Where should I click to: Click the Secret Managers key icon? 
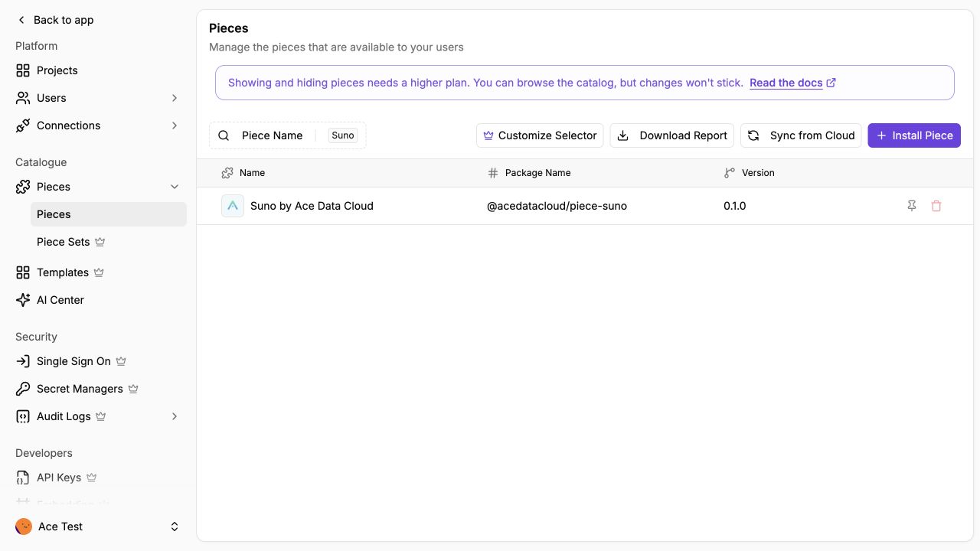[x=23, y=389]
